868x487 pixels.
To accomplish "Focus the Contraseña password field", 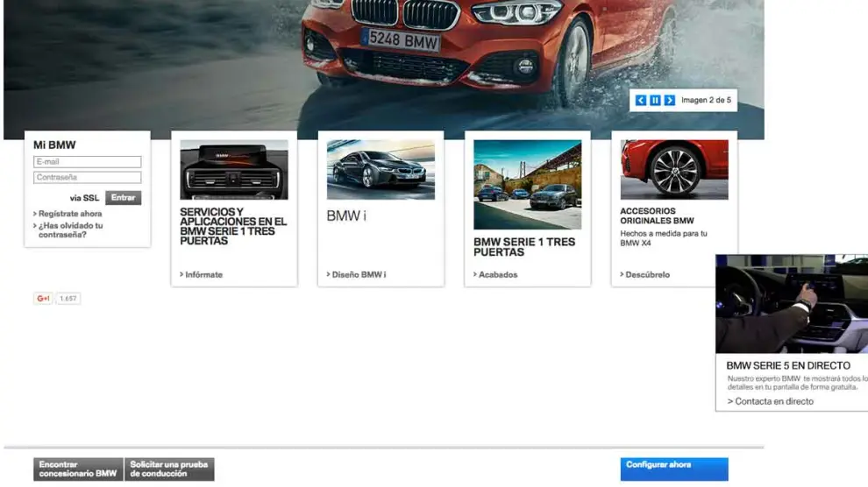I will pos(87,178).
